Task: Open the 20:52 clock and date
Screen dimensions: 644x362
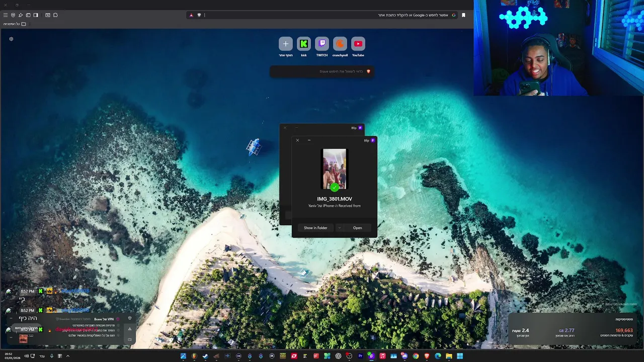Action: pos(13,356)
